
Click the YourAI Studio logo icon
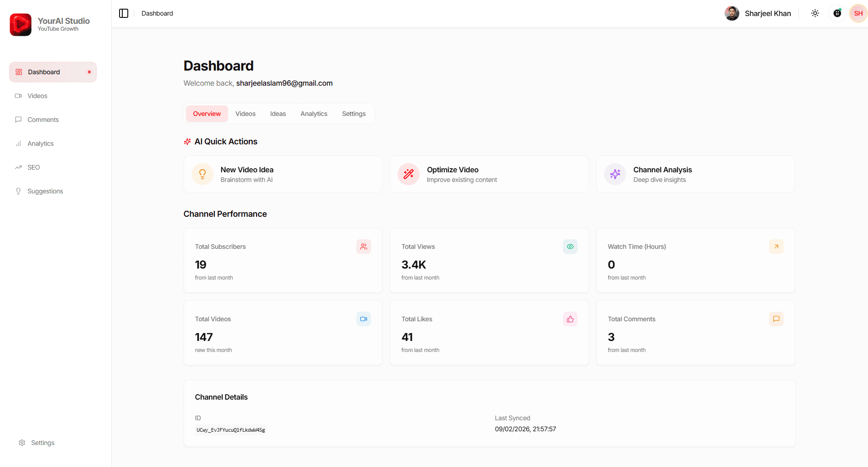21,25
